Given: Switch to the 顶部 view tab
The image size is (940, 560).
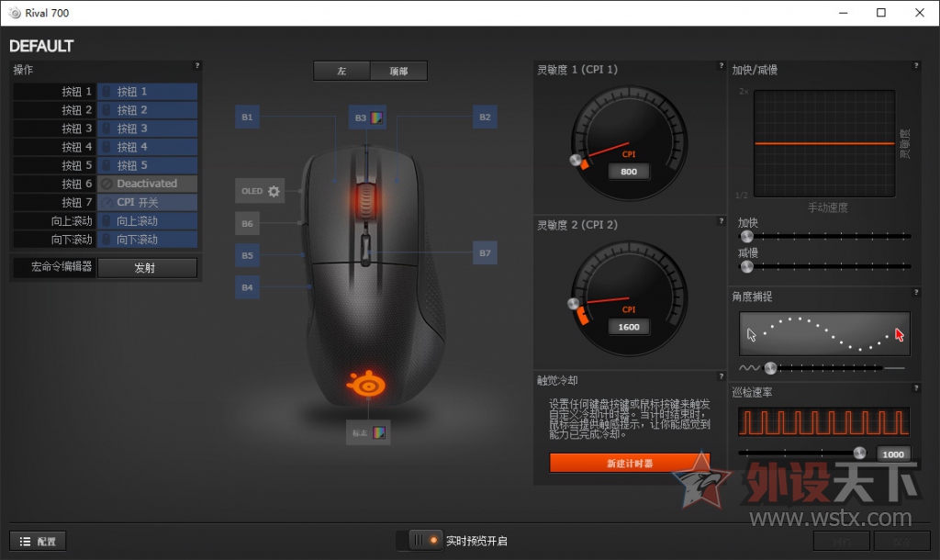Looking at the screenshot, I should (399, 71).
